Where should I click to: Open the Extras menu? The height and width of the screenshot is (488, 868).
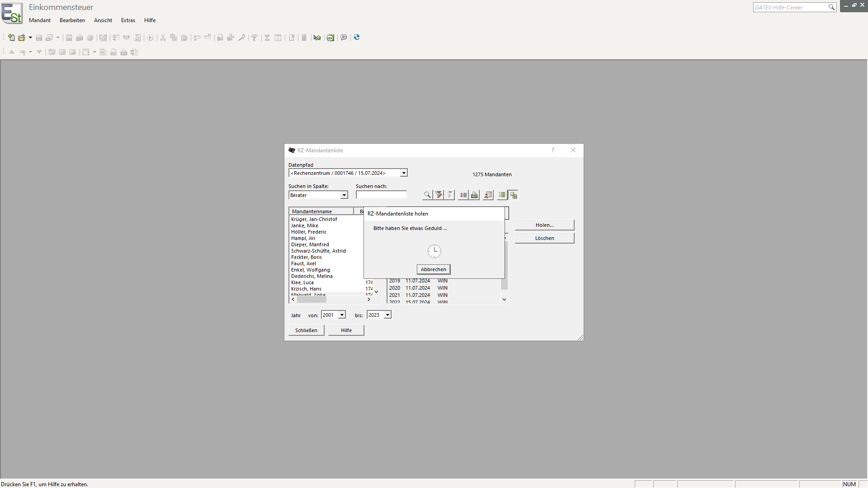[128, 20]
